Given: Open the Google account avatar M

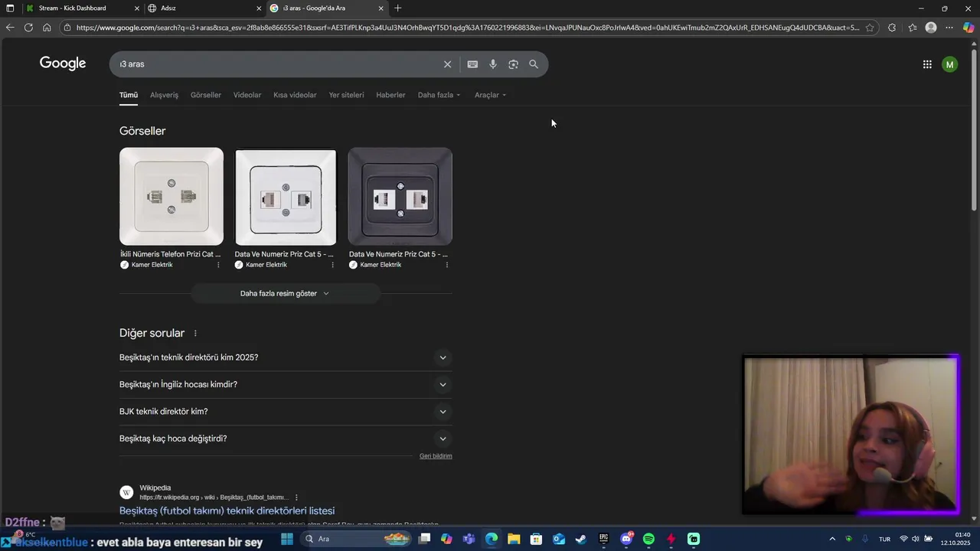Looking at the screenshot, I should click(950, 64).
